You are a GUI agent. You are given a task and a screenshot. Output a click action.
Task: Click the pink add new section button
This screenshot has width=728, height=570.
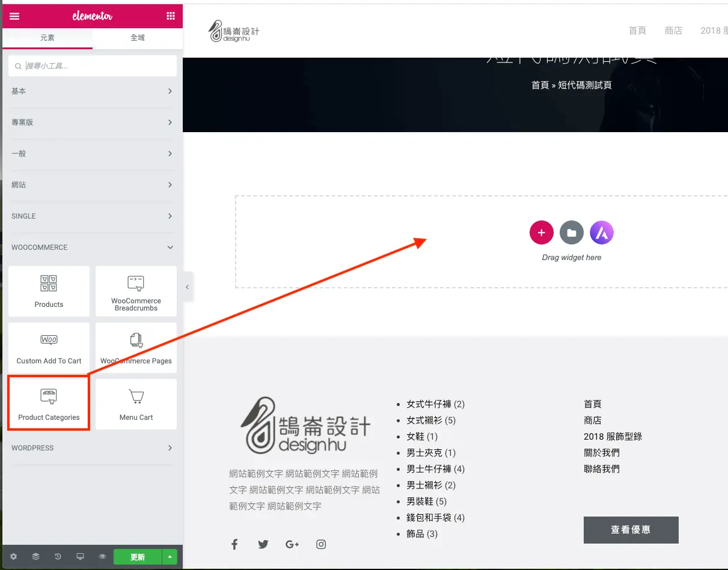[x=541, y=232]
